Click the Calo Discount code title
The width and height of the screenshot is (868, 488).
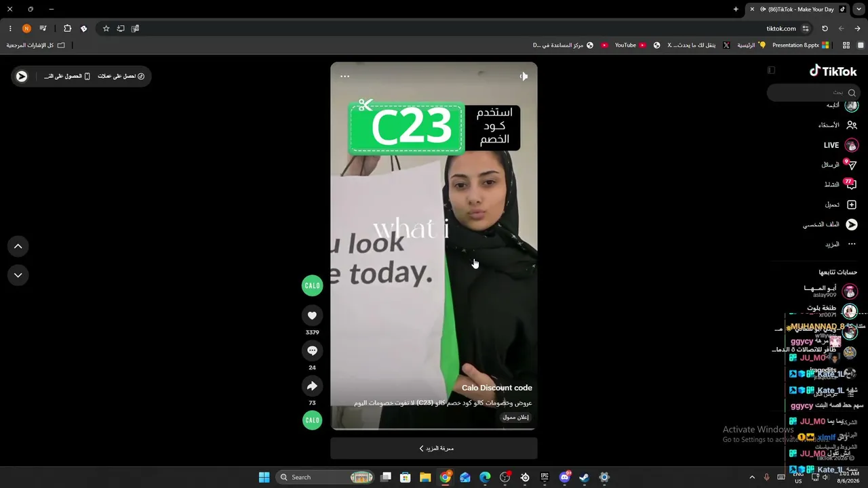coord(497,388)
